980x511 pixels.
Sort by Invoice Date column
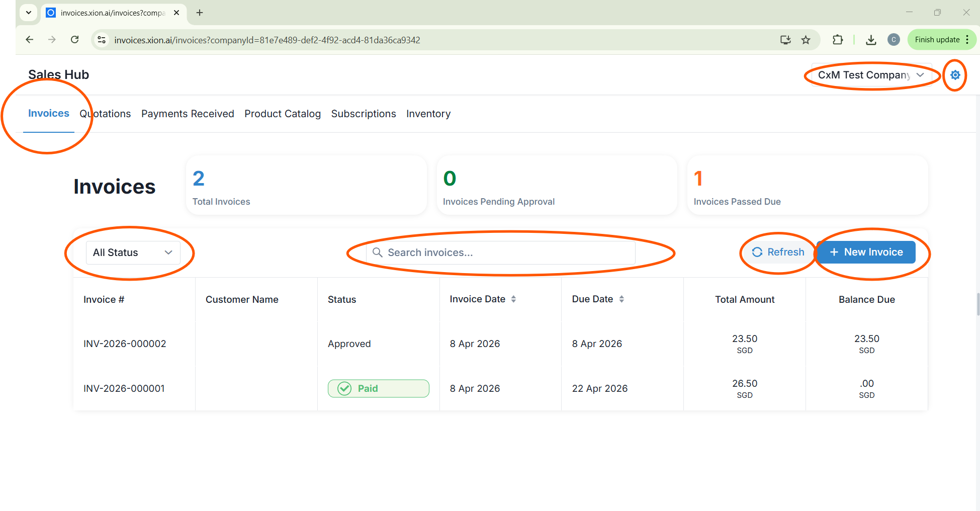tap(513, 299)
